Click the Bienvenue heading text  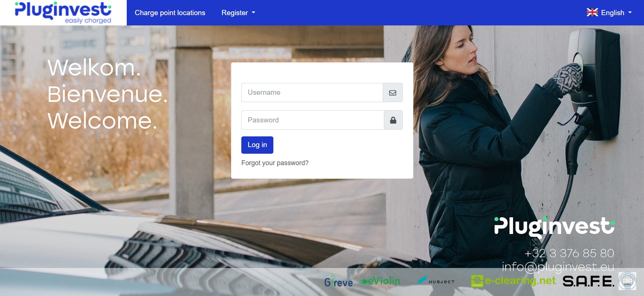tap(108, 94)
